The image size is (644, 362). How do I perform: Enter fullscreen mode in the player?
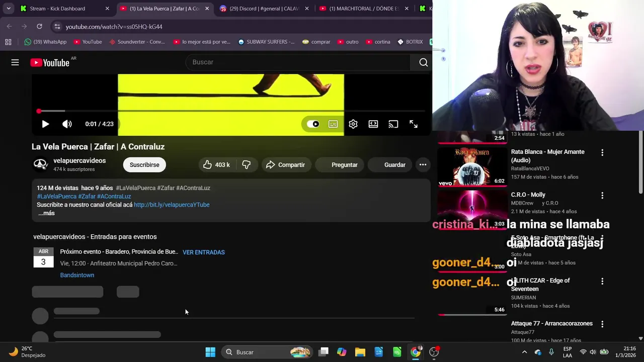tap(414, 124)
